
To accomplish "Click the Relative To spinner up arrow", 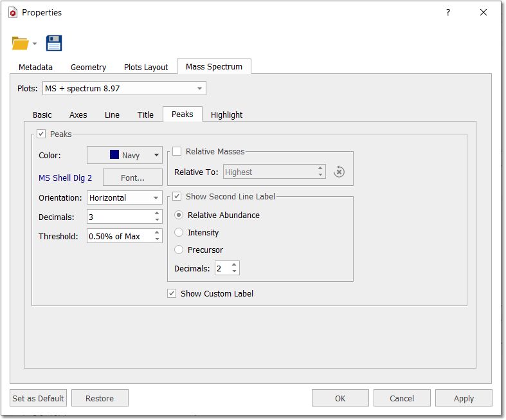I will coord(320,169).
